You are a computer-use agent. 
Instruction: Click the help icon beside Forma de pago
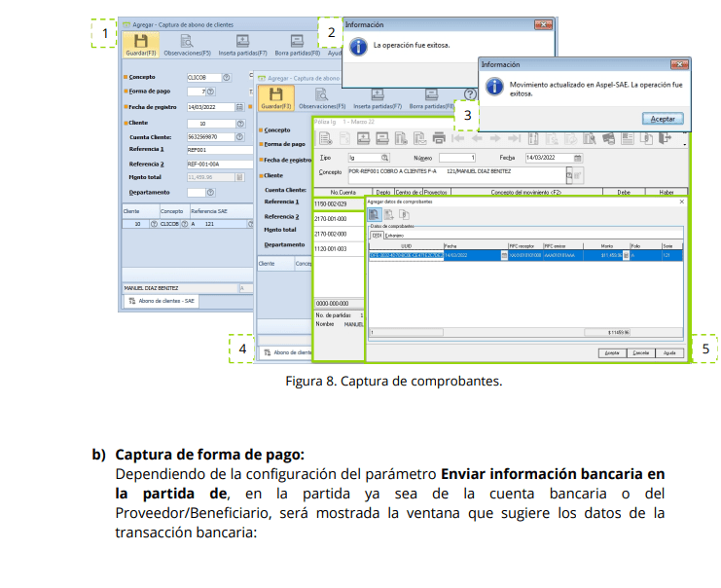pos(212,91)
